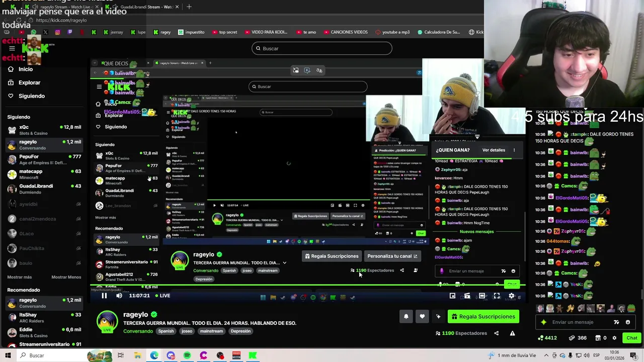Report stream using warning triangle icon
The width and height of the screenshot is (644, 362).
pos(512,333)
